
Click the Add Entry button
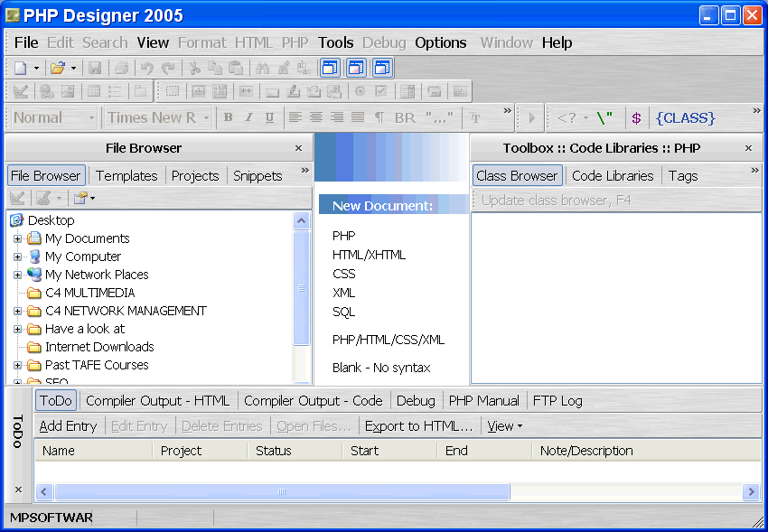click(68, 426)
